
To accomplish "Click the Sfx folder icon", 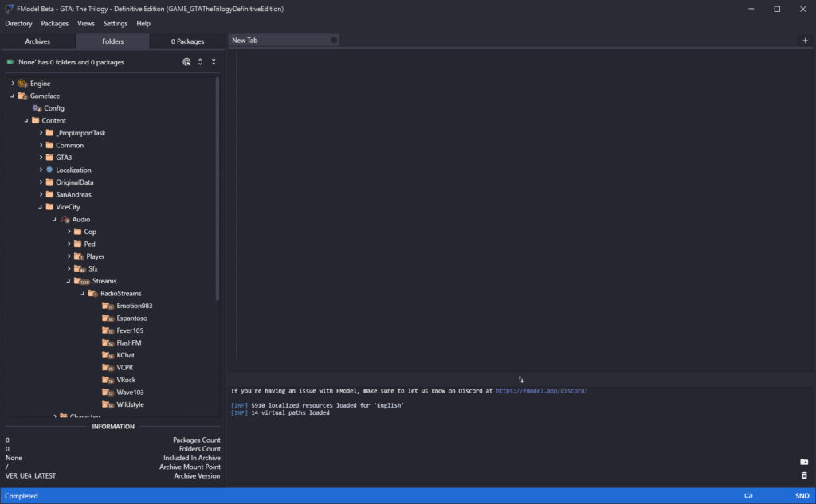I will point(80,269).
